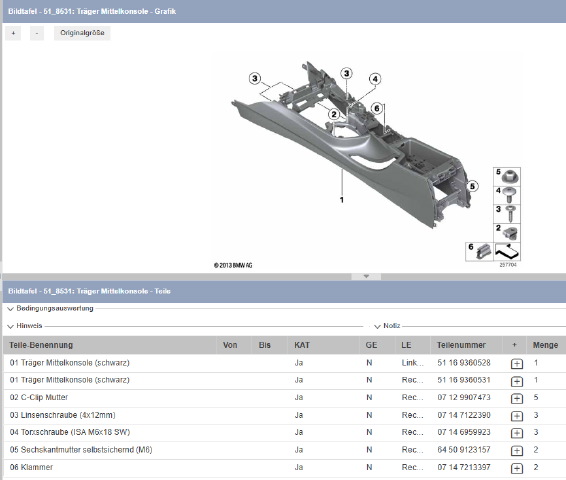Click the Plus column header

click(x=514, y=345)
